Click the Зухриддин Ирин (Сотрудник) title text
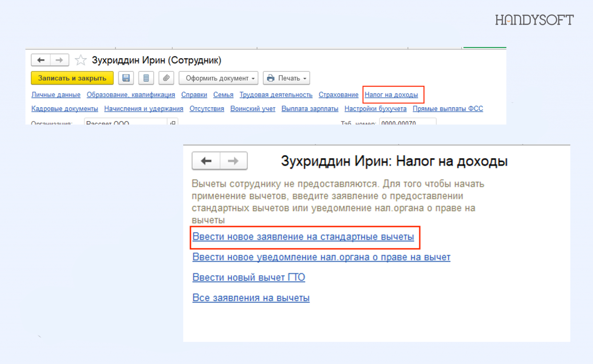Screen dimensions: 593x364 coord(156,60)
